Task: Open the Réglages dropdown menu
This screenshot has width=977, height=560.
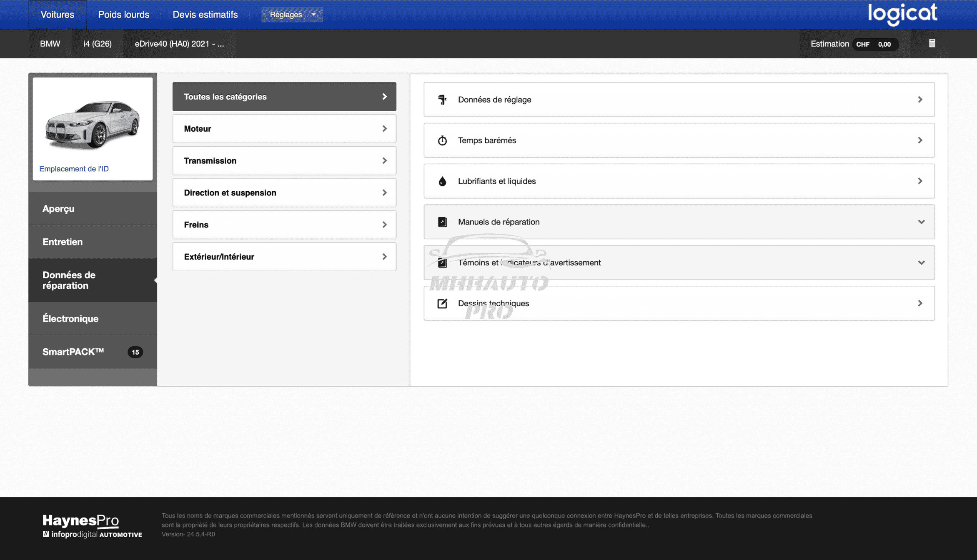Action: point(292,15)
